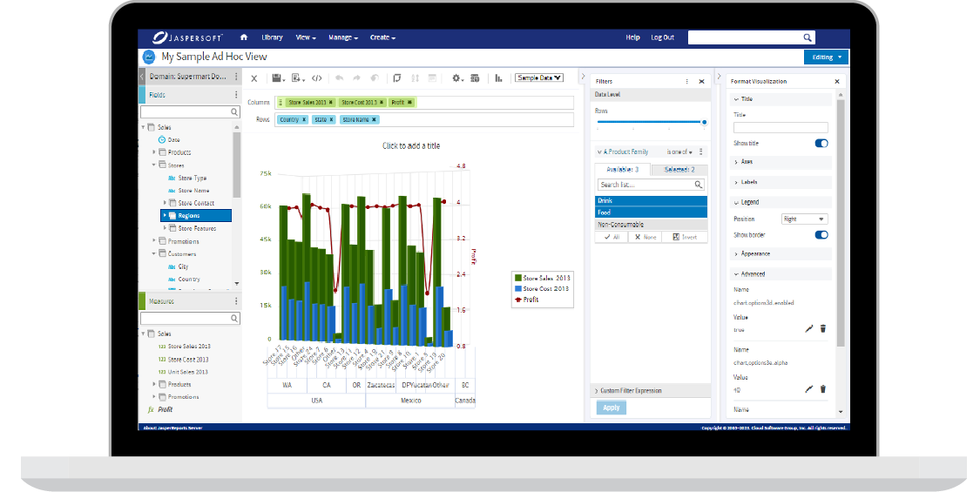This screenshot has height=492, width=980.
Task: Switch to the Selected: 2 tab
Action: (679, 170)
